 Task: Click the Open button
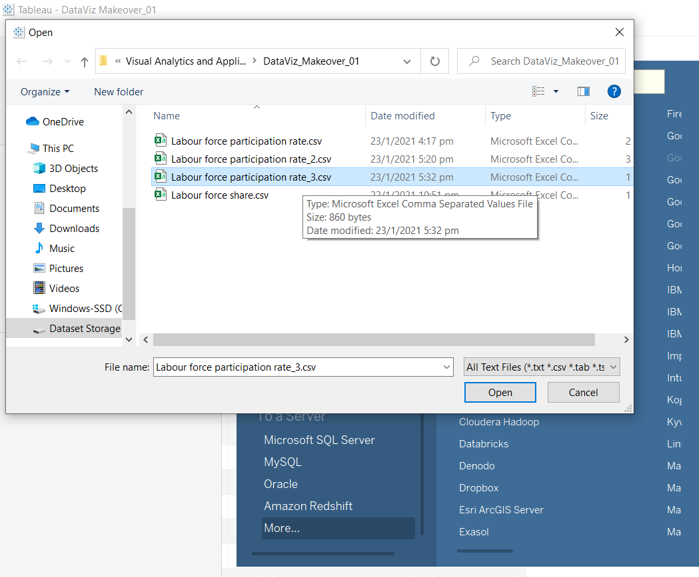click(500, 393)
